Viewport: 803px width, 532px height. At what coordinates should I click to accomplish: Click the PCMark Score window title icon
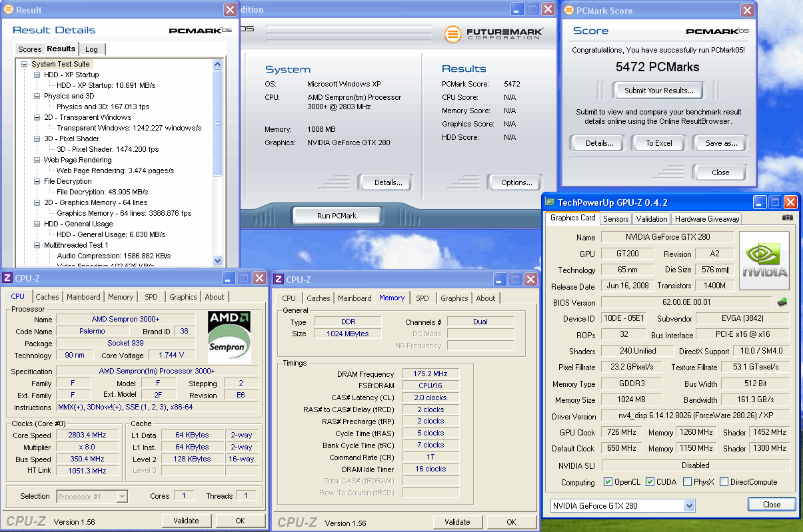point(568,11)
